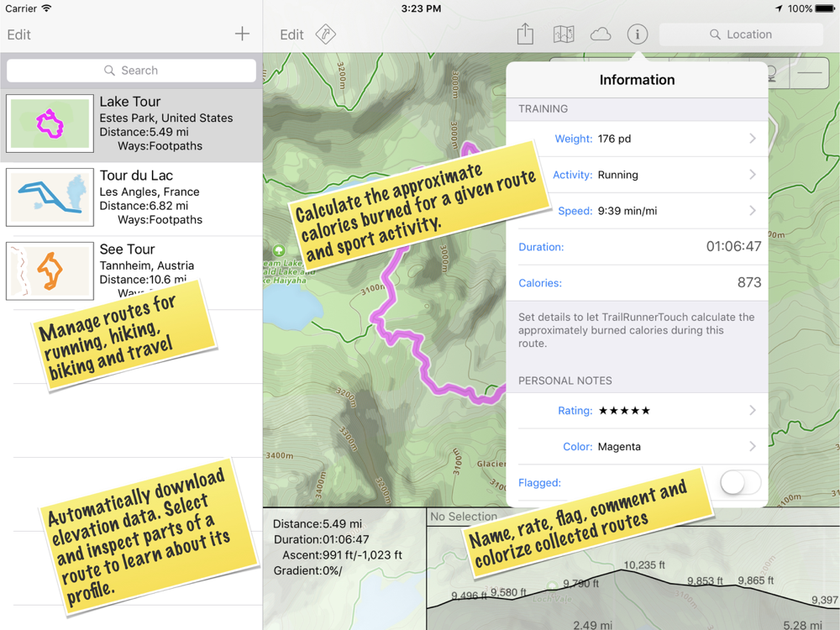Tap the Activity label

tap(572, 175)
